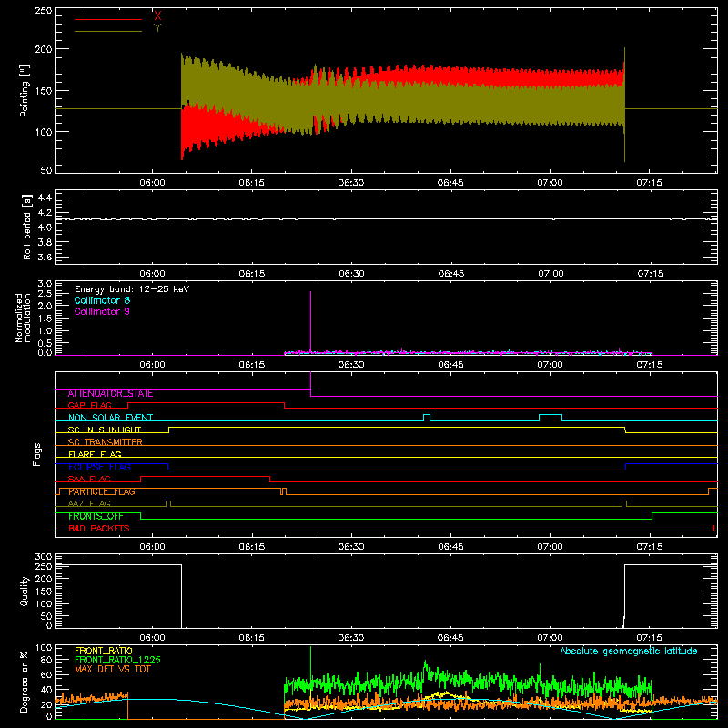
Task: Click the magenta "Collimator 9" legend entry
Action: 102,311
